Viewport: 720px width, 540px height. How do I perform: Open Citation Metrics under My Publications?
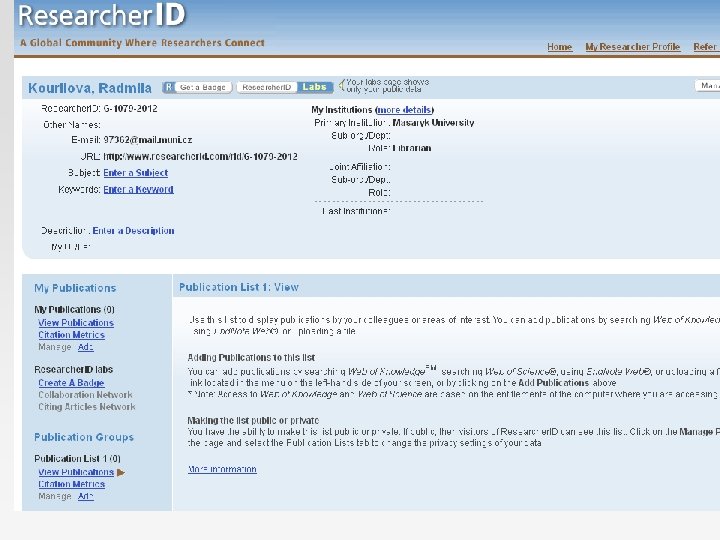pyautogui.click(x=71, y=335)
